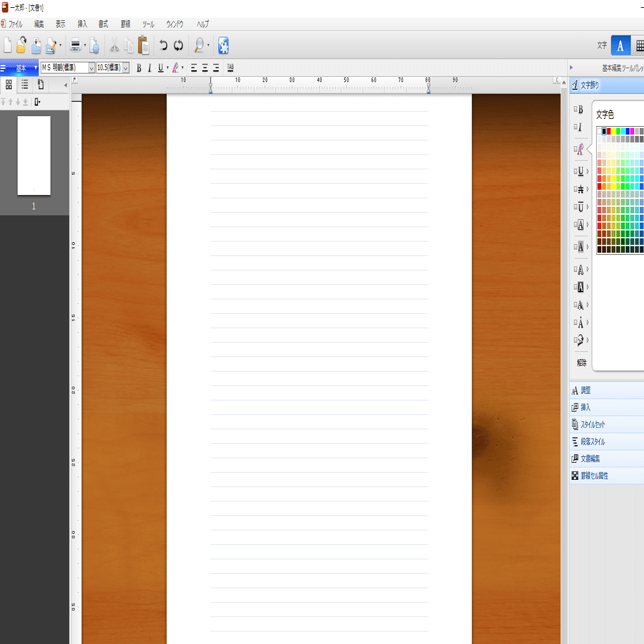Collapse the left page panel arrow
Screen dimensions: 644x644
pyautogui.click(x=65, y=85)
